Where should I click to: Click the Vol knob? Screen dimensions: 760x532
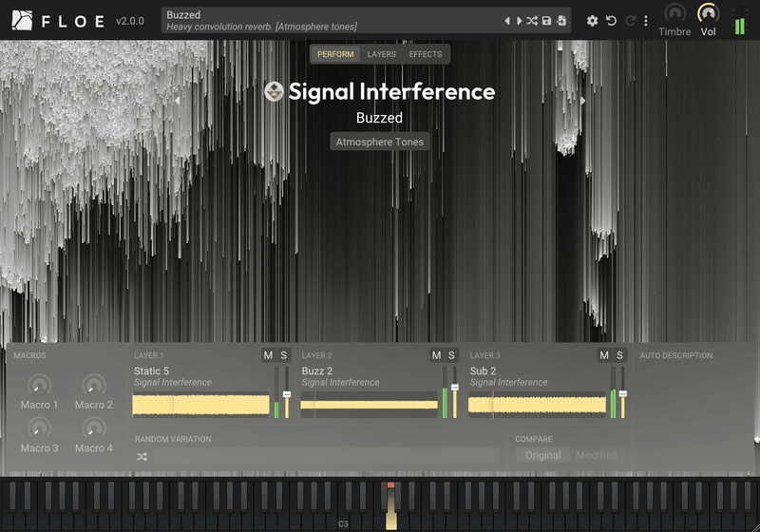(x=708, y=13)
